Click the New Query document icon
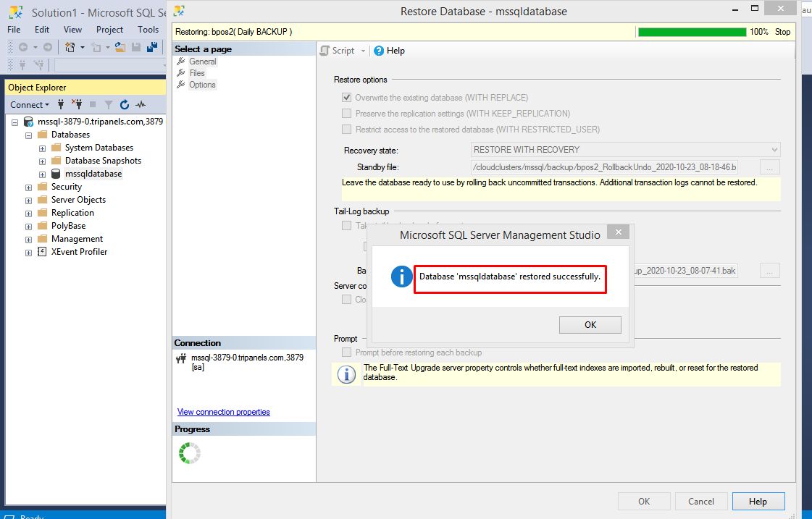 pos(70,47)
